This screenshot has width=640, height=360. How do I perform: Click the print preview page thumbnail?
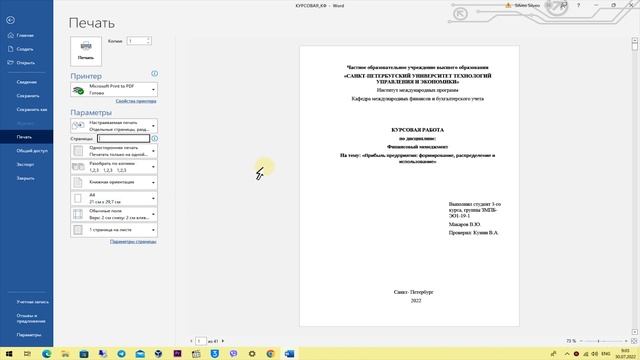click(x=409, y=186)
